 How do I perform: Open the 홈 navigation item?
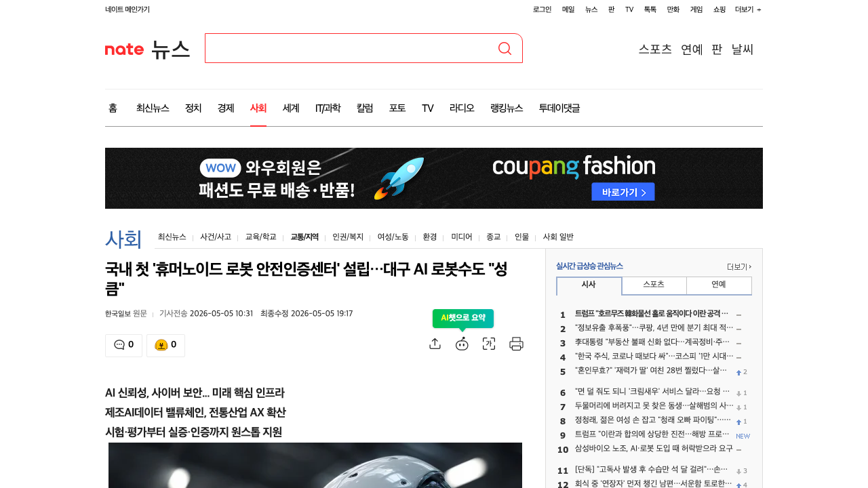click(x=113, y=108)
